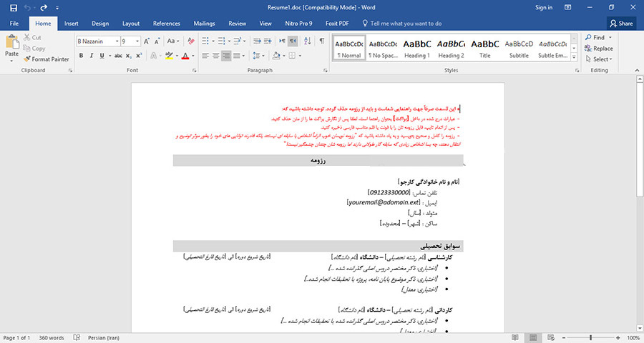Center the paragraph text
Image resolution: width=644 pixels, height=343 pixels.
215,56
